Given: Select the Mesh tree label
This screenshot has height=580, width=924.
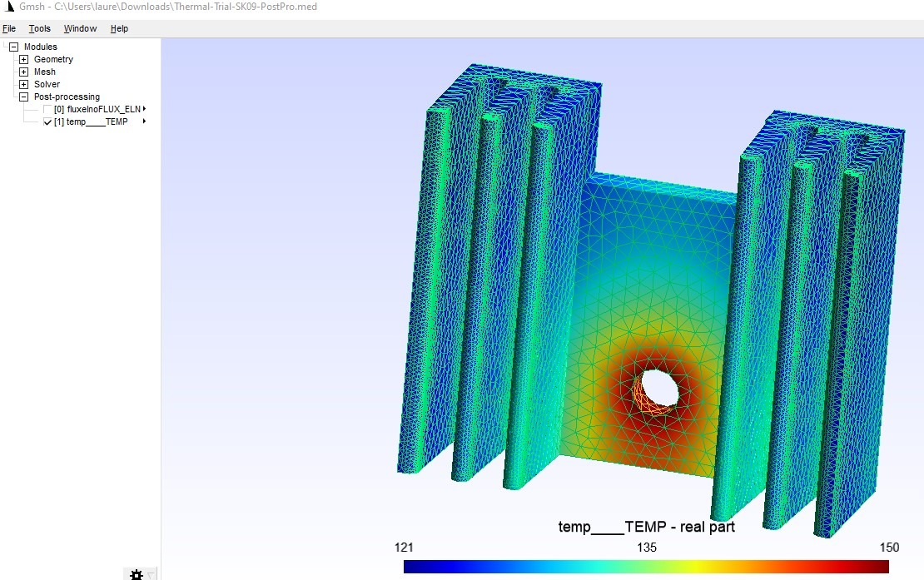Looking at the screenshot, I should 45,72.
